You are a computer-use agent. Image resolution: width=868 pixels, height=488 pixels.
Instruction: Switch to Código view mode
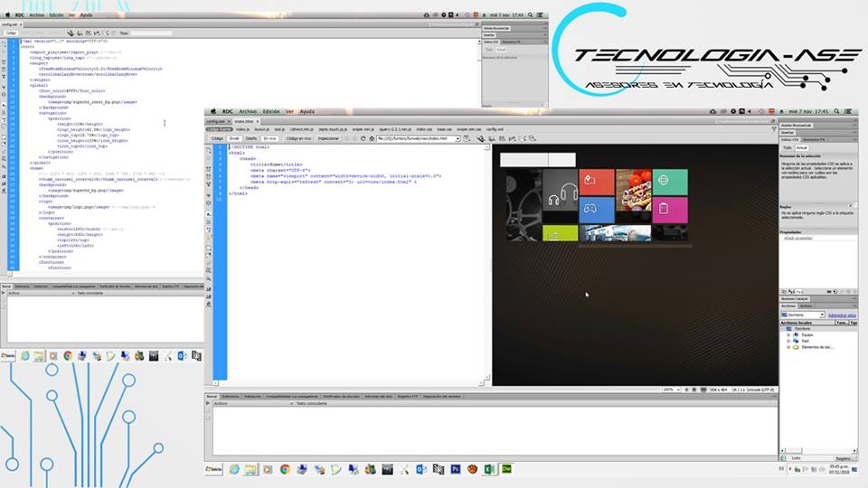tap(216, 138)
